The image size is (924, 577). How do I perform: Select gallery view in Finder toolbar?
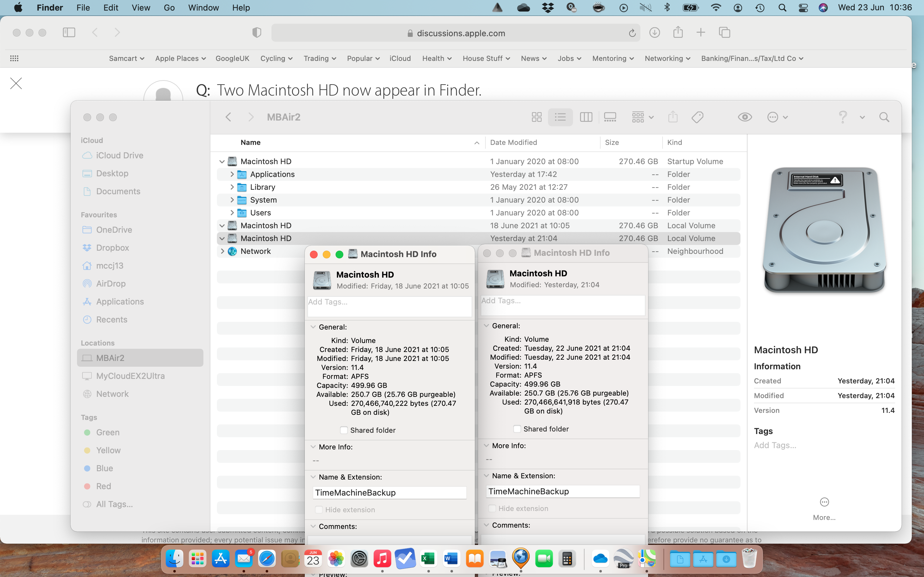tap(610, 117)
